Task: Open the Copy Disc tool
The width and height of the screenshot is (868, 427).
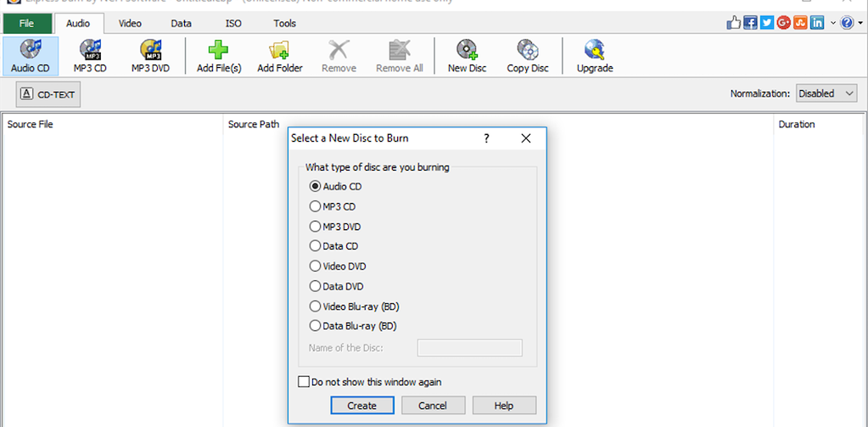Action: pyautogui.click(x=528, y=56)
